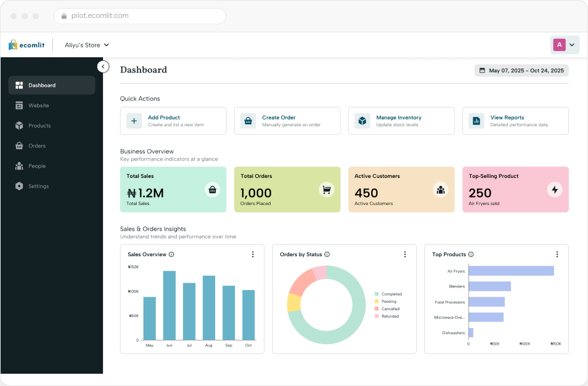Open the Aliyu's Store dropdown
Viewport: 588px width, 386px height.
87,45
